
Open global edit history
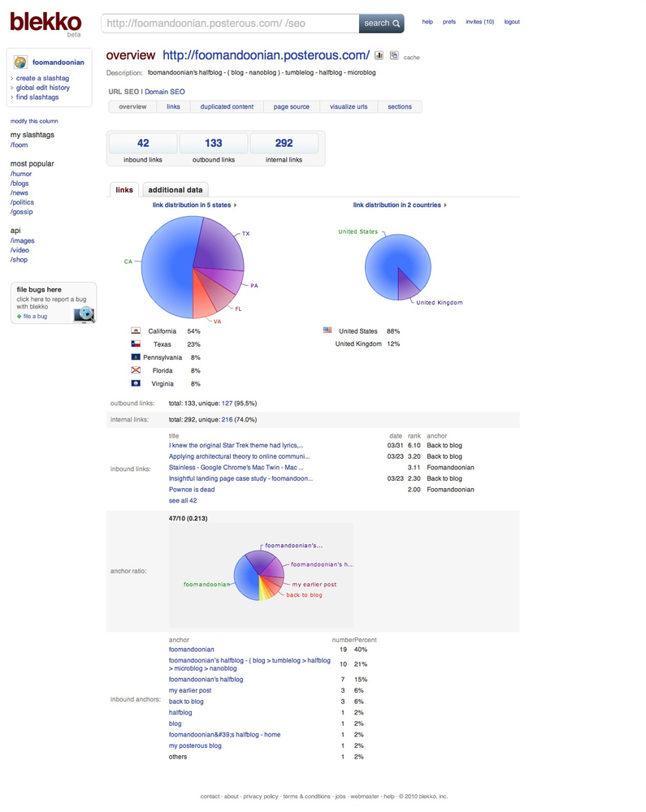[43, 88]
